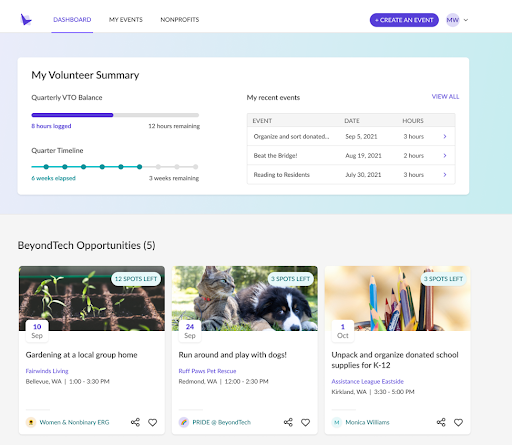
Task: Share the Run around and play with dogs event
Action: pyautogui.click(x=288, y=422)
